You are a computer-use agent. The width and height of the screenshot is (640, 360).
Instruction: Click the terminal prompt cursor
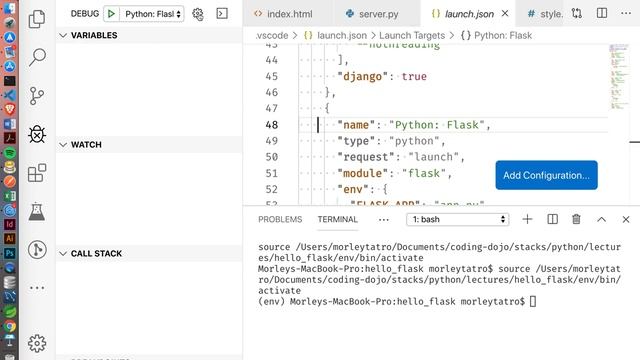coord(533,302)
